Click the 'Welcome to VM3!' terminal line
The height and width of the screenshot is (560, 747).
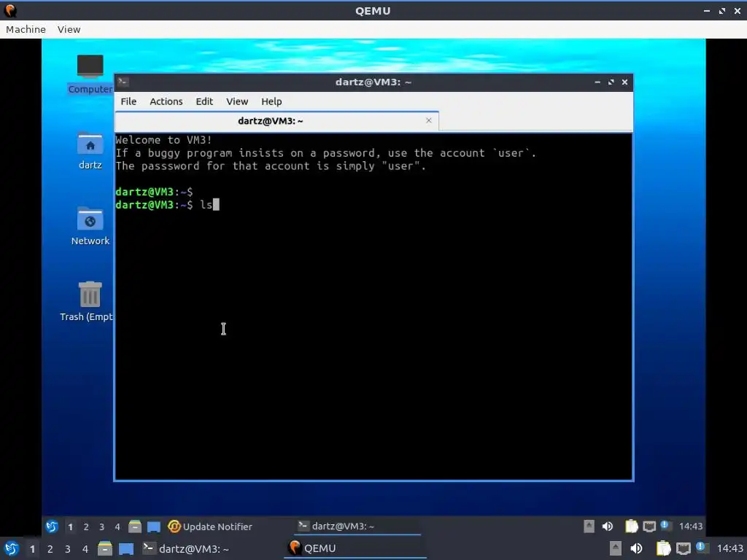(x=163, y=140)
